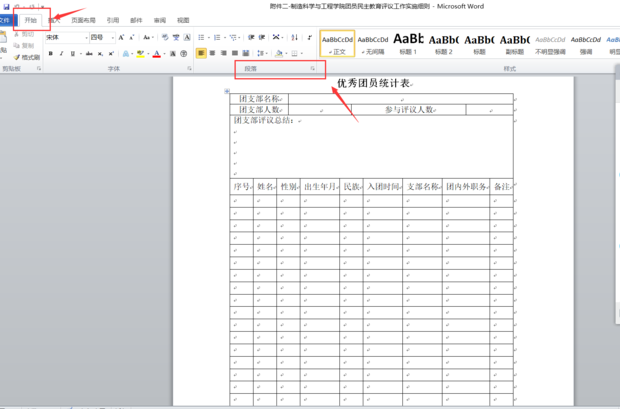This screenshot has height=409, width=620.
Task: Center-align the paragraph text
Action: pyautogui.click(x=213, y=53)
